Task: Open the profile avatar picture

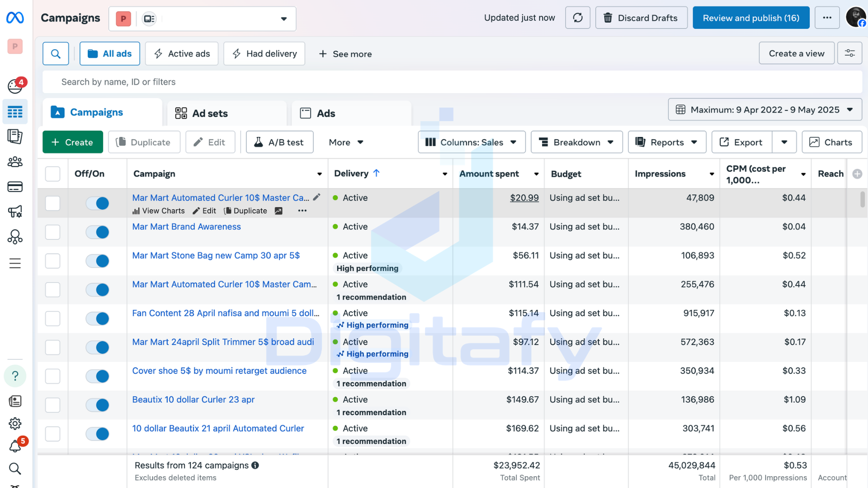Action: [x=856, y=18]
